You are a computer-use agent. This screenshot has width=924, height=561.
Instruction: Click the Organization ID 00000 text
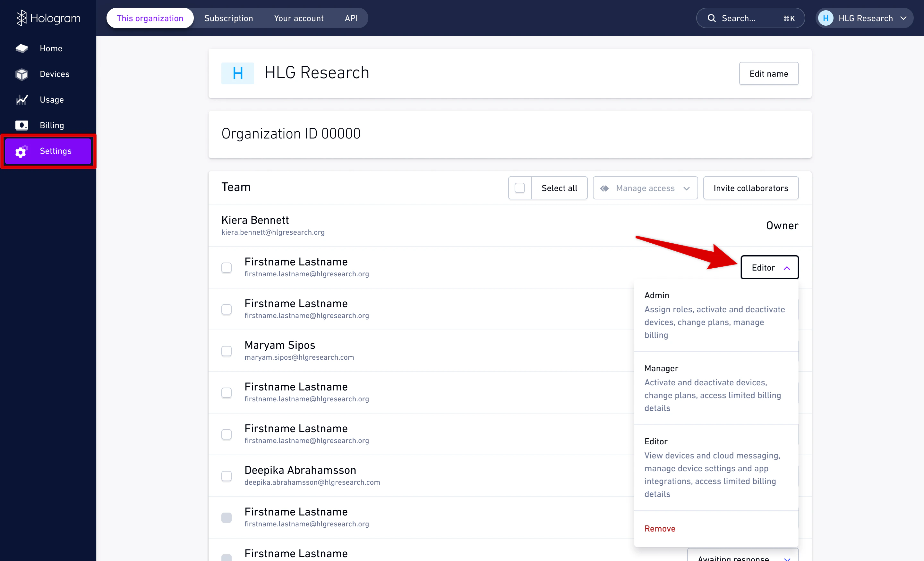pos(291,134)
